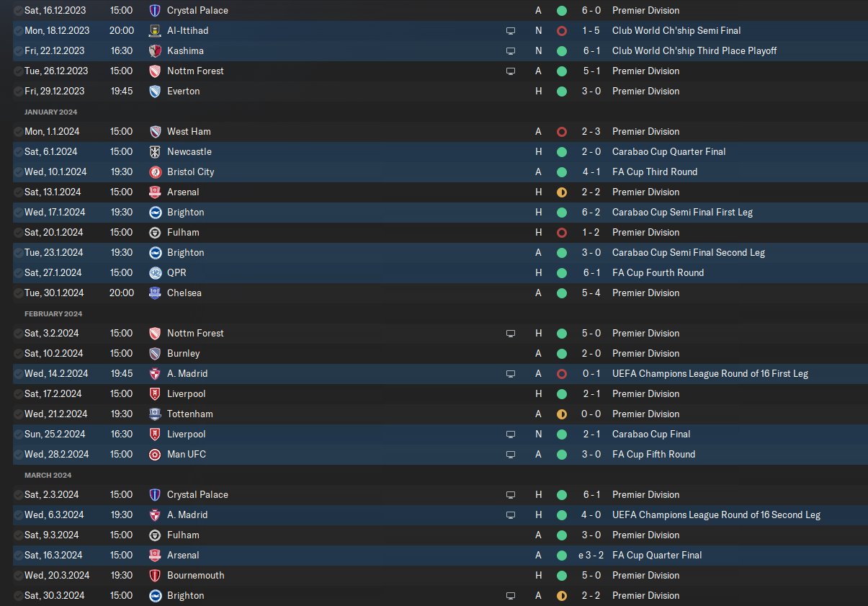Open the Chelsea team link
868x606 pixels.
184,293
